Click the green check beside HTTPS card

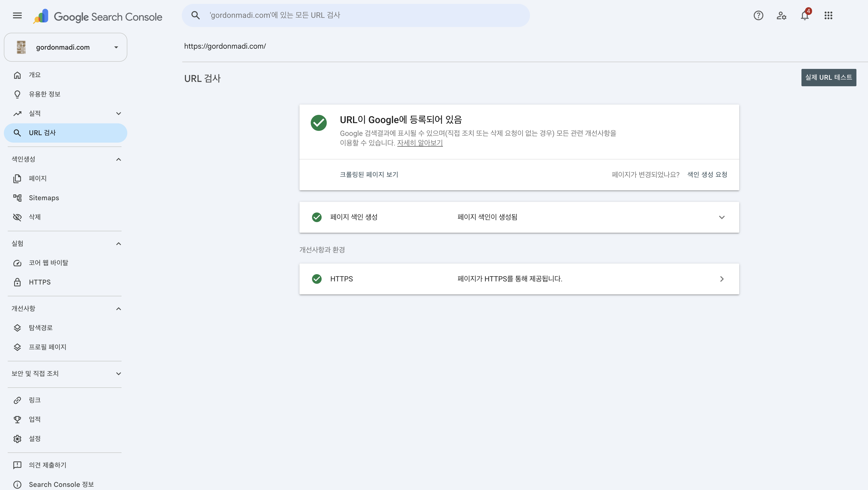[317, 279]
